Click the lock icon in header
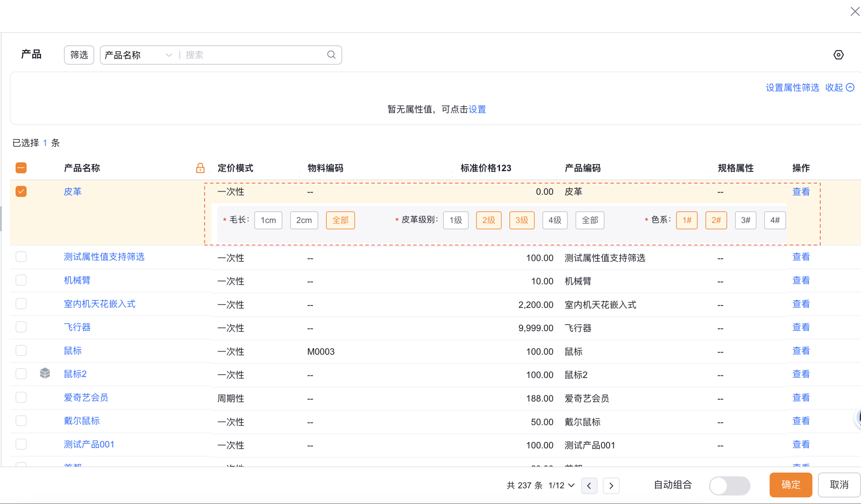 click(x=200, y=168)
